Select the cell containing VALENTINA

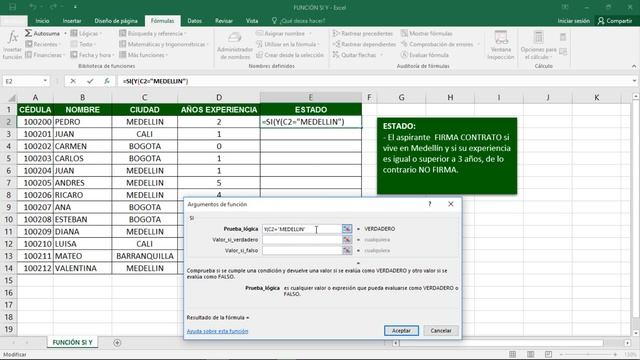coord(82,268)
